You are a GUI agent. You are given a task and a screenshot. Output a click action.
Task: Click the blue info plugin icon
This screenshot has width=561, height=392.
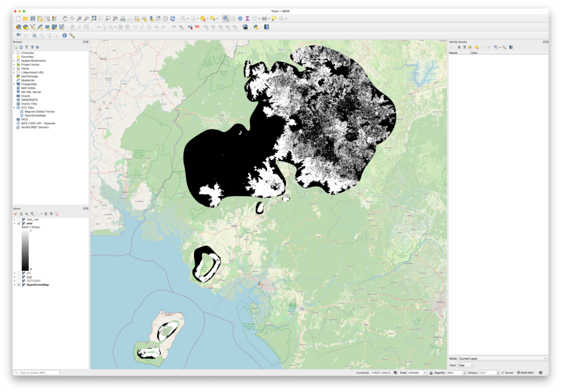coord(64,36)
